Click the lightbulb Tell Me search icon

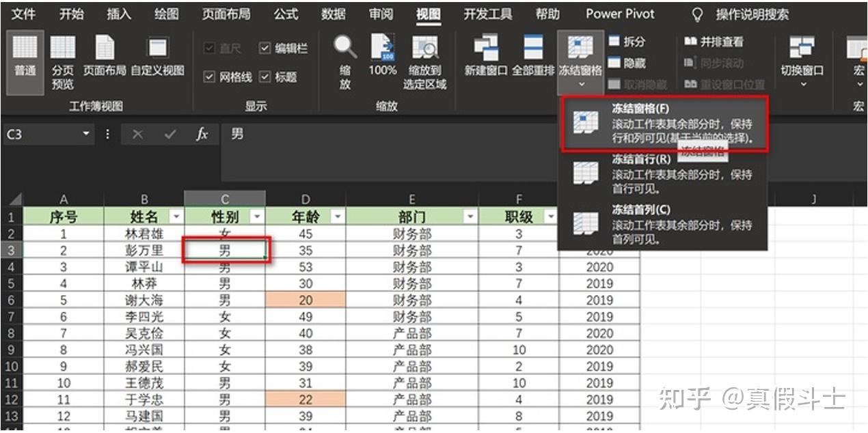click(698, 14)
